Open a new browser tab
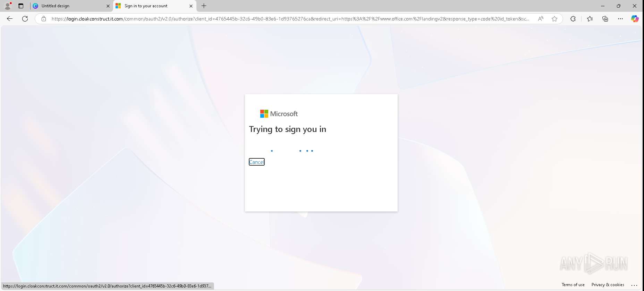 point(204,6)
